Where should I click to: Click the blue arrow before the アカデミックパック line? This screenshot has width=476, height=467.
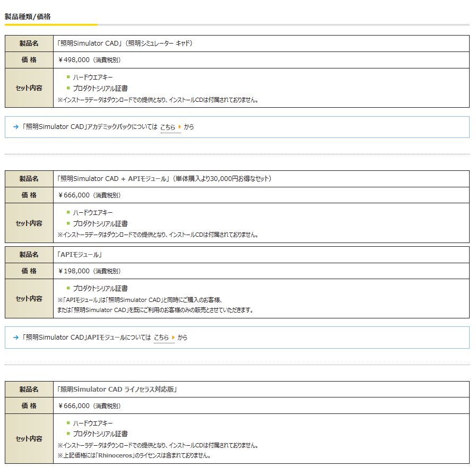pos(16,127)
